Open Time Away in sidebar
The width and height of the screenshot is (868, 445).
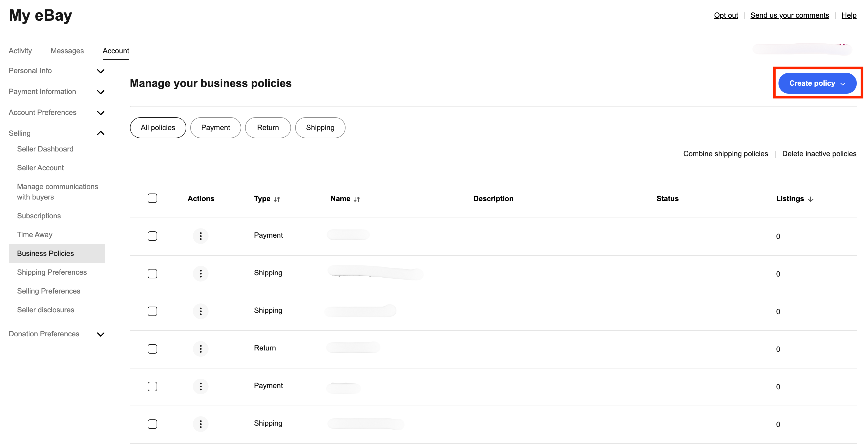point(35,235)
